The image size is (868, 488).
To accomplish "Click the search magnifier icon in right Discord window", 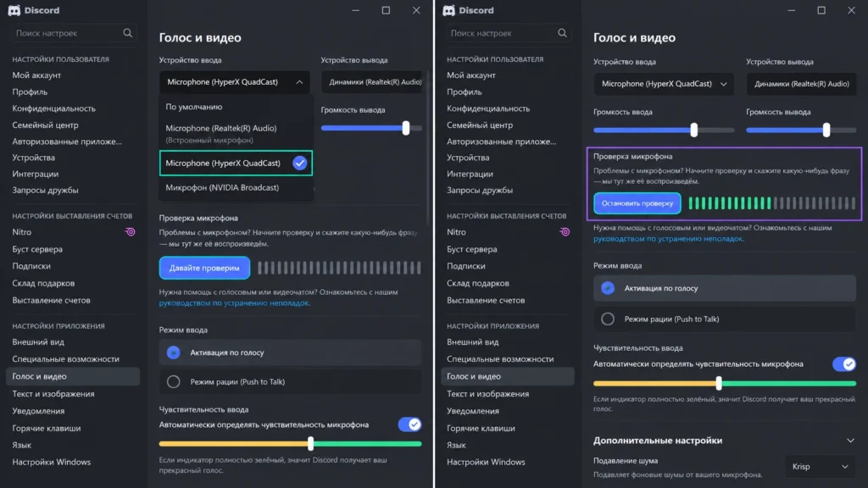I will tap(562, 33).
